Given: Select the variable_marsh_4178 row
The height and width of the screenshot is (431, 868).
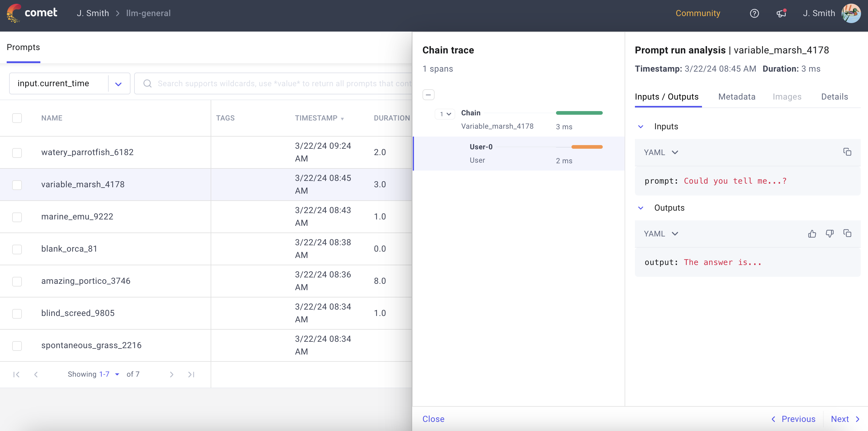Looking at the screenshot, I should click(x=83, y=184).
